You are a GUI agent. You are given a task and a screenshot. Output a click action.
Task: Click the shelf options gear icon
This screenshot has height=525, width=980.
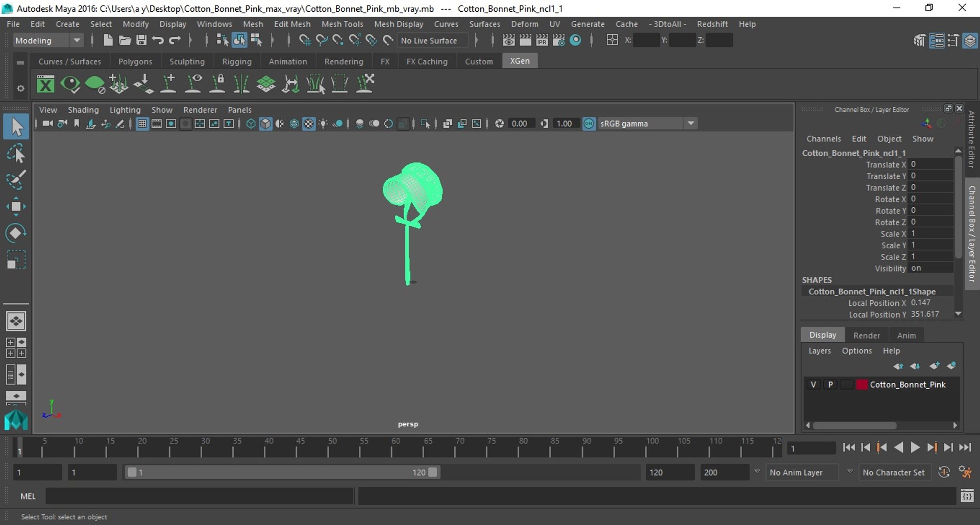(20, 88)
